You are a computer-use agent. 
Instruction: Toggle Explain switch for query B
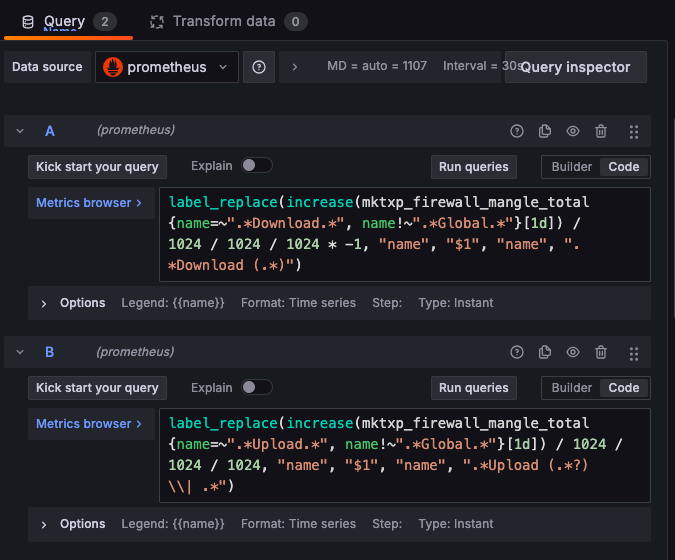(x=257, y=387)
